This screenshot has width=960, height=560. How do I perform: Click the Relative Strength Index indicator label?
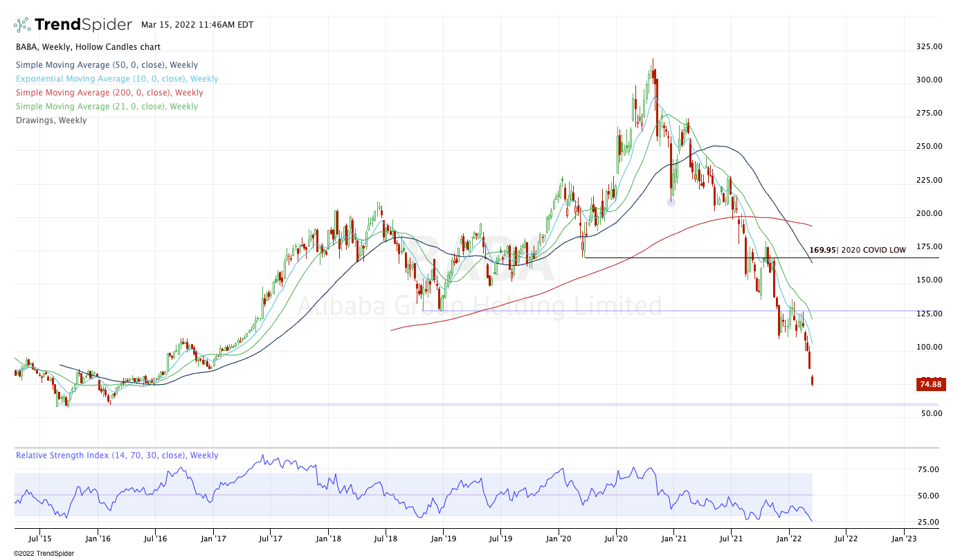point(117,455)
